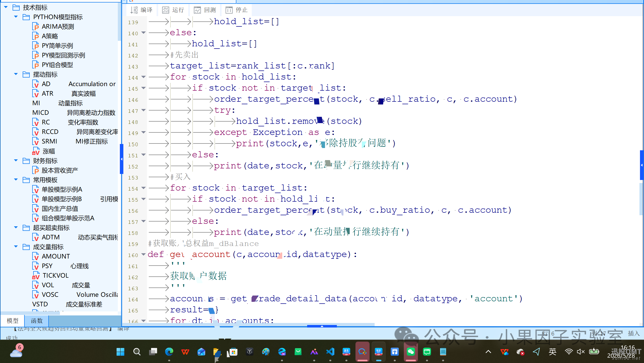Open Microsoft Edge from the taskbar
The image size is (644, 363).
(x=169, y=352)
